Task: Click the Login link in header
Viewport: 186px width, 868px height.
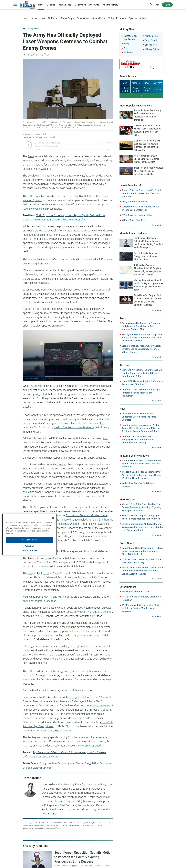Action: click(x=157, y=5)
